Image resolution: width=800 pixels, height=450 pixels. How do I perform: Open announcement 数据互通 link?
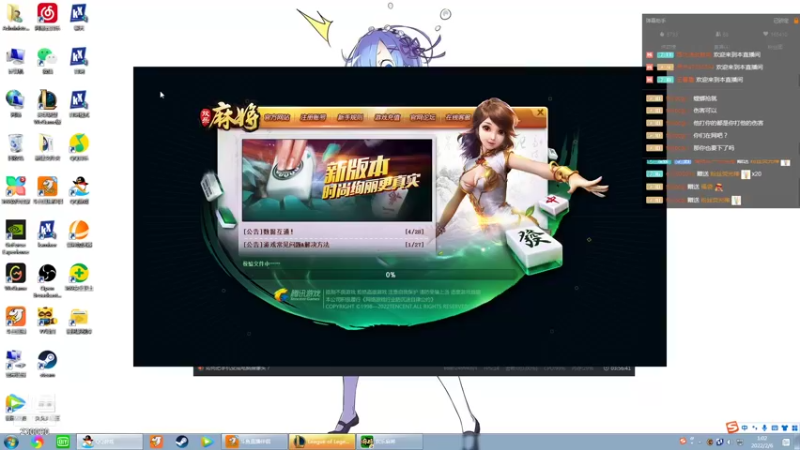point(268,232)
